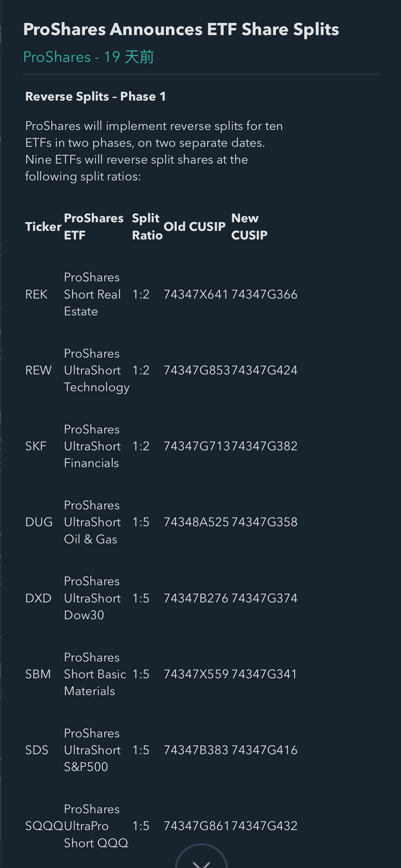
Task: Pick the SQQQ ticker symbol
Action: tap(44, 826)
